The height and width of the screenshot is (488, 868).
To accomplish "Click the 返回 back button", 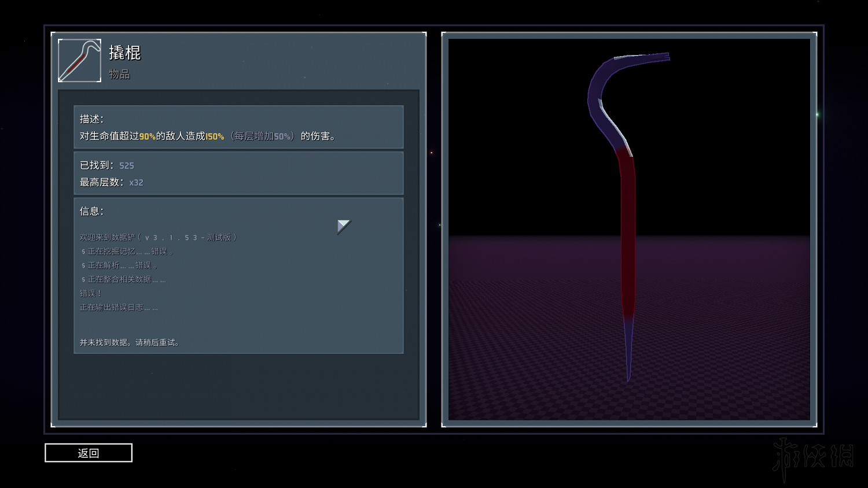I will coord(89,453).
